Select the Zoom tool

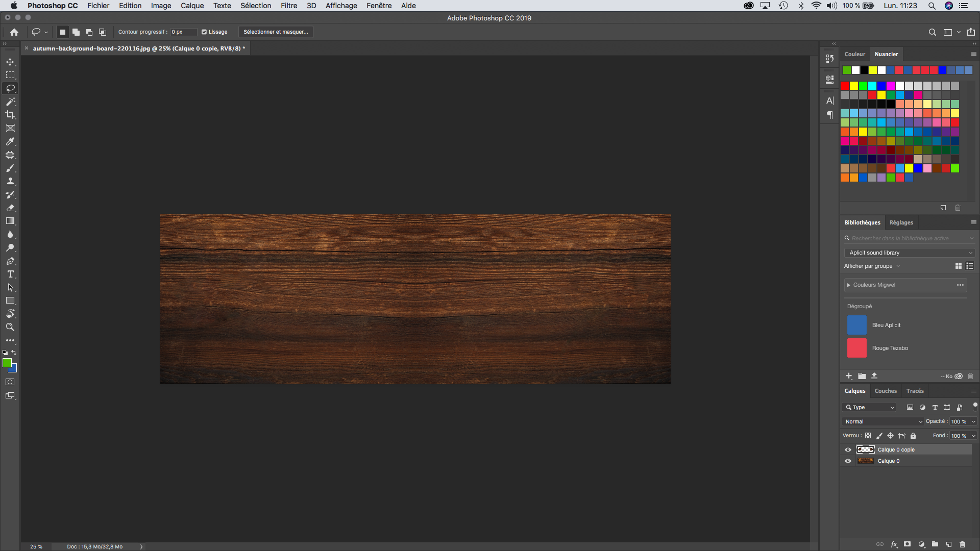pos(10,328)
